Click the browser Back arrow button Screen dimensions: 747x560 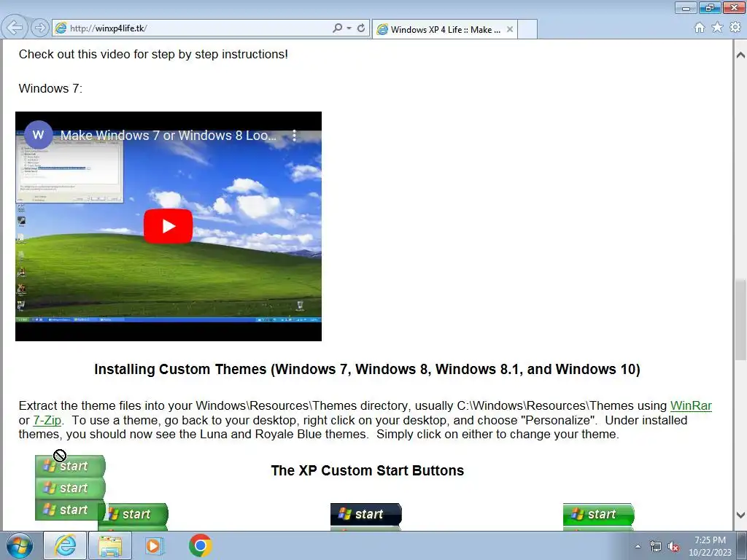click(x=15, y=27)
